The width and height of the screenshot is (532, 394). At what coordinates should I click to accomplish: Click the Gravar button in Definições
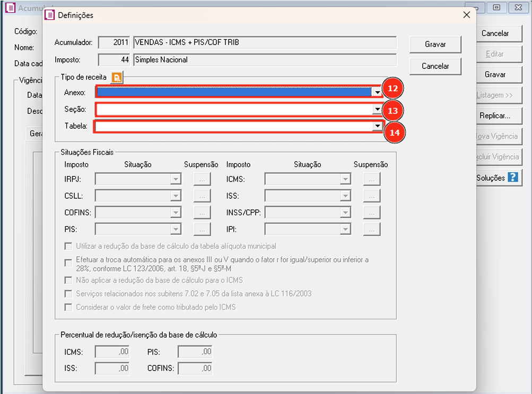(x=435, y=45)
